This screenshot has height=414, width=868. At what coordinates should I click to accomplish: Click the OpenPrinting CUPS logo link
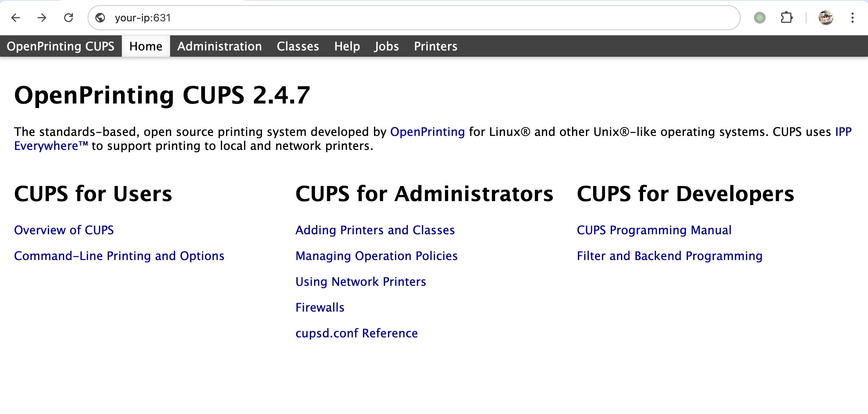click(60, 46)
